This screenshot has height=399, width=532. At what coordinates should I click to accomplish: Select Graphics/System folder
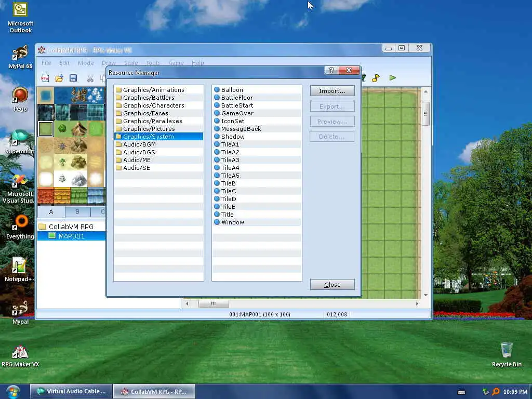coord(158,137)
